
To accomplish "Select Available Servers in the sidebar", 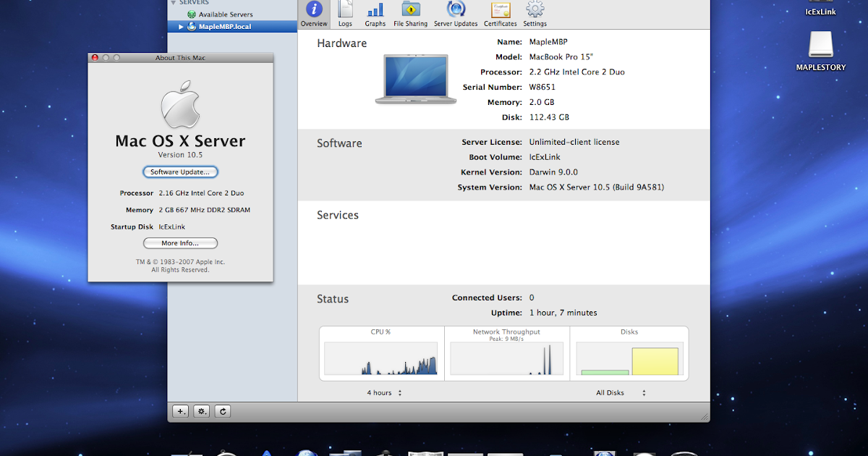I will coord(224,13).
